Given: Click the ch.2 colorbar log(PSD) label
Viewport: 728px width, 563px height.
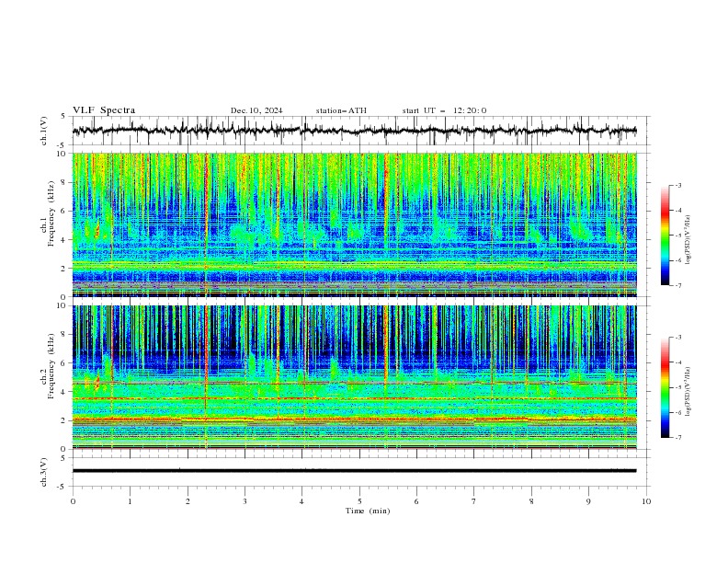Looking at the screenshot, I should coord(688,392).
